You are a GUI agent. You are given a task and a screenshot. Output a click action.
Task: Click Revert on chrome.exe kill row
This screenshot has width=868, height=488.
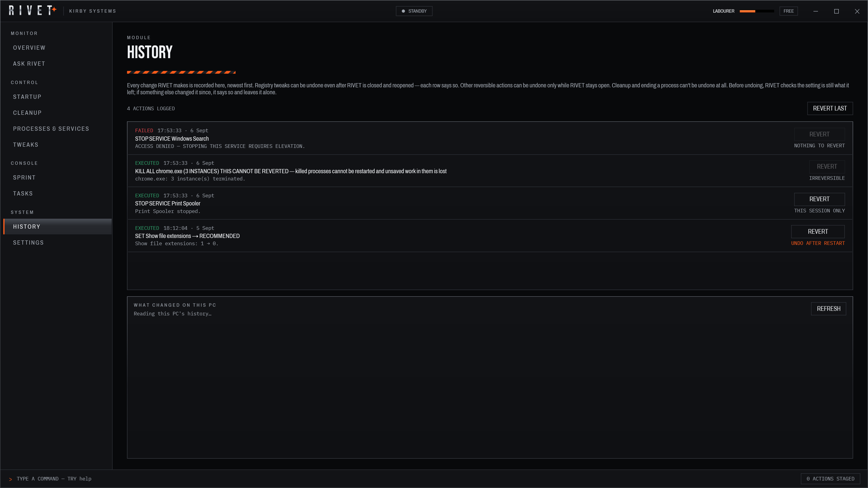[827, 167]
